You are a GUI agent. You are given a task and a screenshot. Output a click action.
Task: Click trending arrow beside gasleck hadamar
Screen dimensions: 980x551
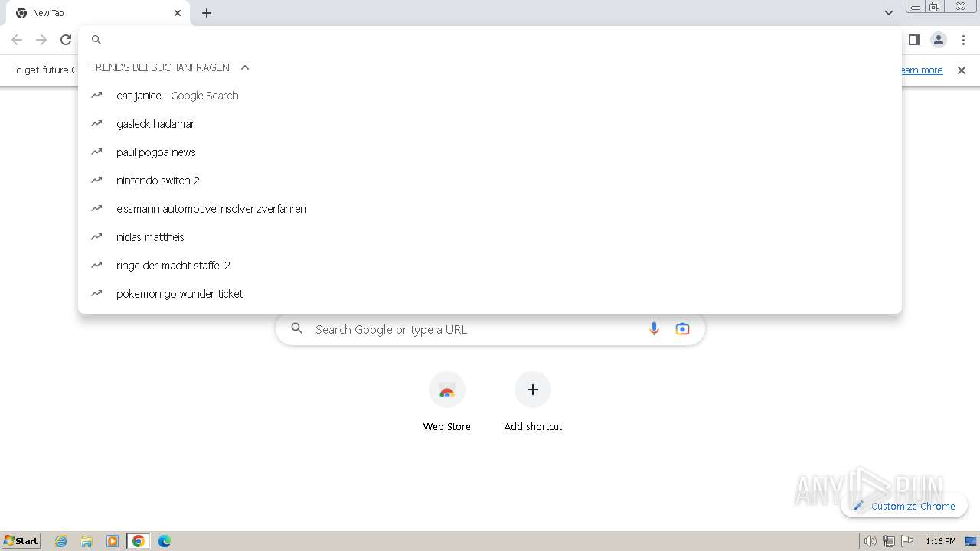(x=96, y=123)
